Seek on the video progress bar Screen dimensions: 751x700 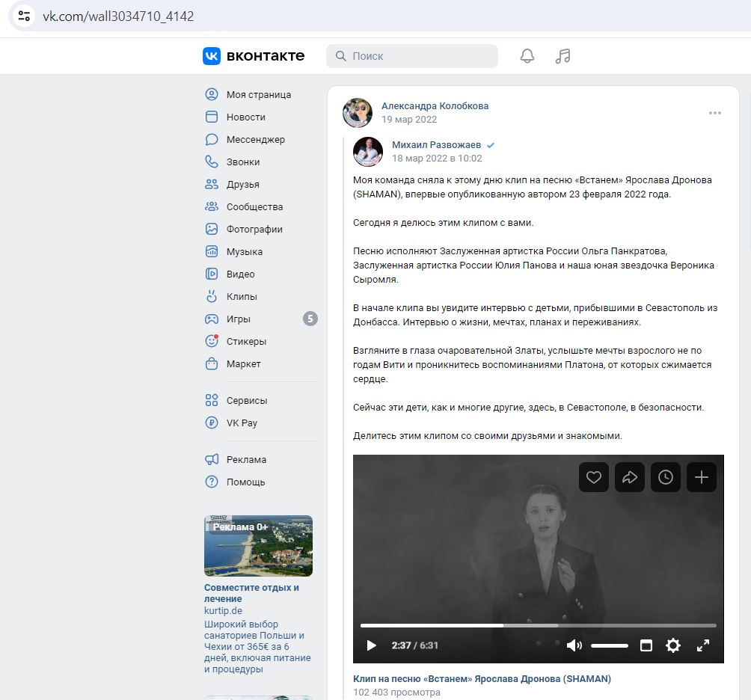pyautogui.click(x=539, y=625)
